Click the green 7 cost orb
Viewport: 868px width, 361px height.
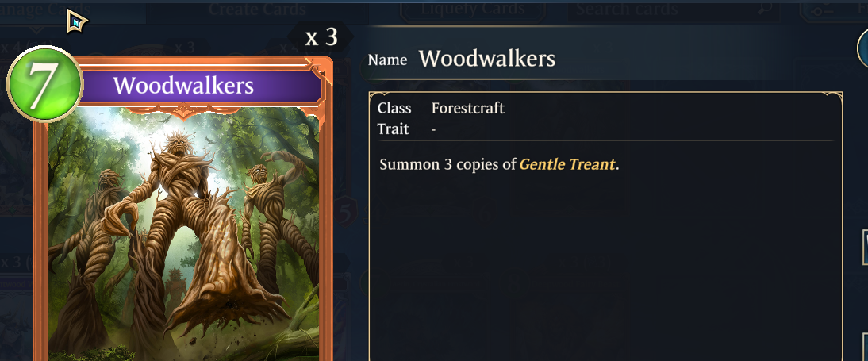point(45,84)
